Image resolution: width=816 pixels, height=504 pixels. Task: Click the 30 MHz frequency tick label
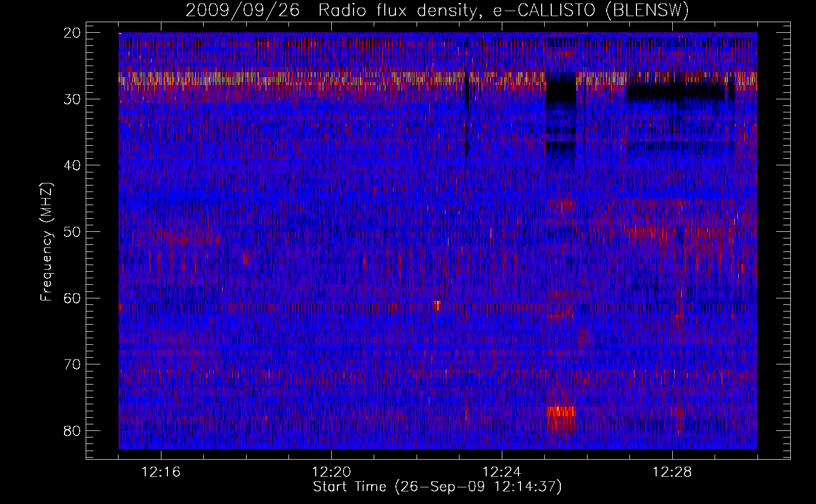[x=73, y=99]
